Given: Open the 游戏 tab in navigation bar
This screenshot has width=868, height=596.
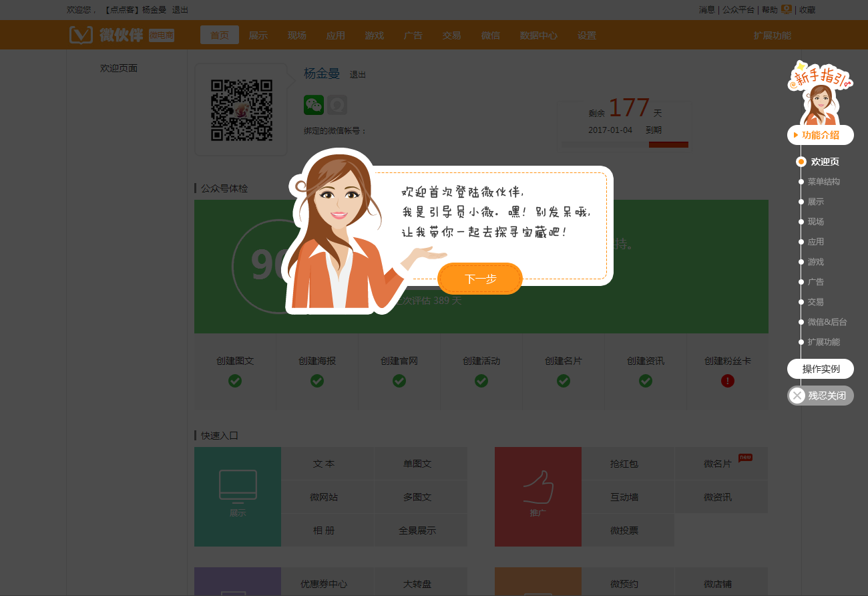Looking at the screenshot, I should (x=375, y=35).
